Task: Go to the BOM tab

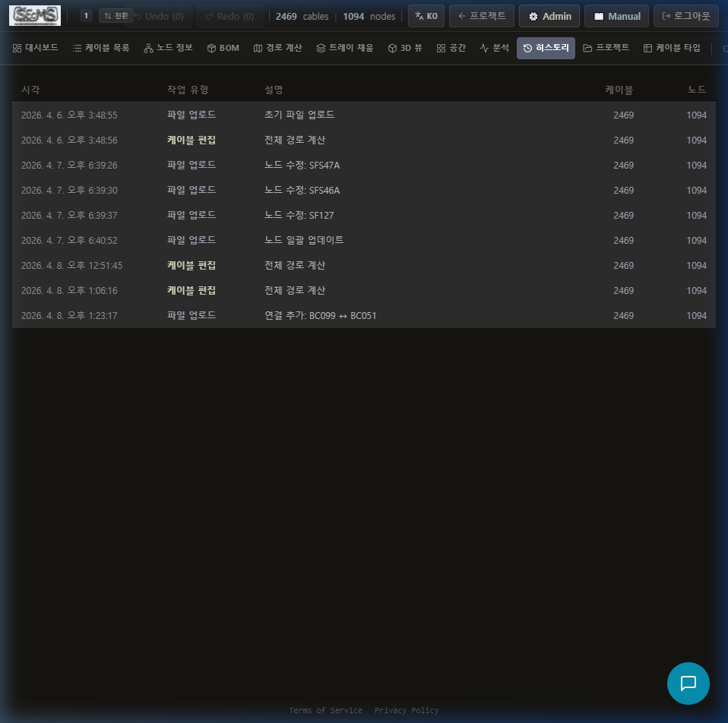Action: 223,48
